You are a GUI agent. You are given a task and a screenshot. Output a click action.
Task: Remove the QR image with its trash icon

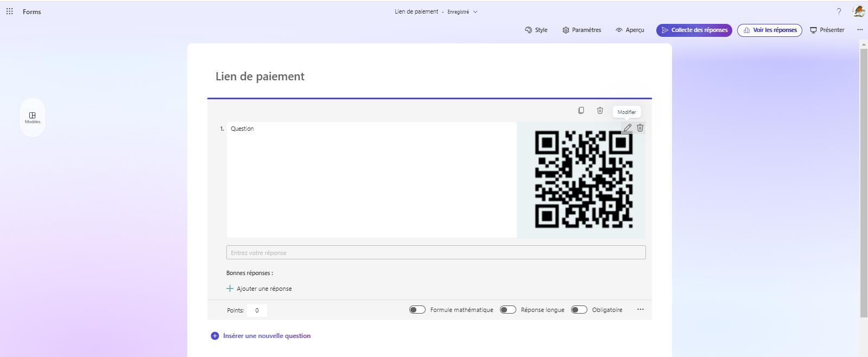point(640,128)
